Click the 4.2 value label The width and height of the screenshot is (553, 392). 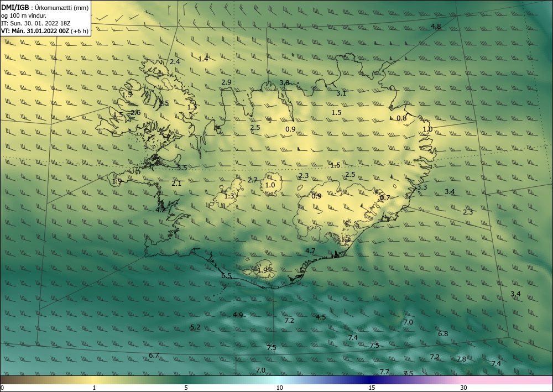click(160, 210)
